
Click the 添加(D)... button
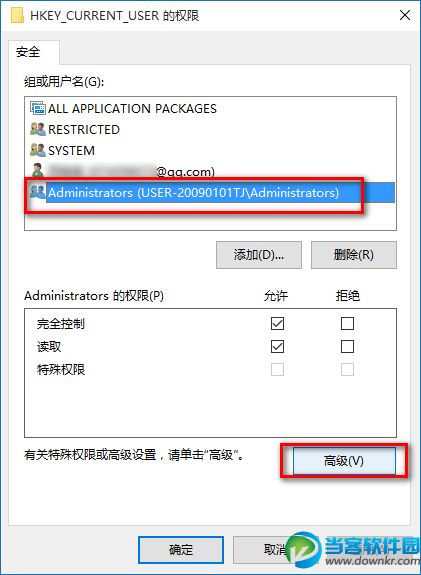(x=259, y=255)
